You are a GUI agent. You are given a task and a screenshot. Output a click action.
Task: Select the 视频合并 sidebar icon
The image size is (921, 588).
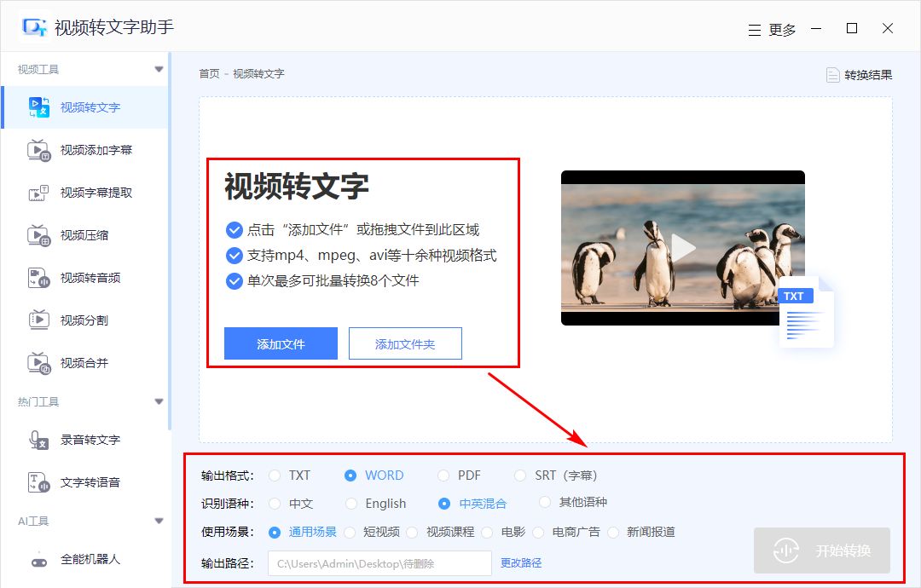pyautogui.click(x=39, y=363)
